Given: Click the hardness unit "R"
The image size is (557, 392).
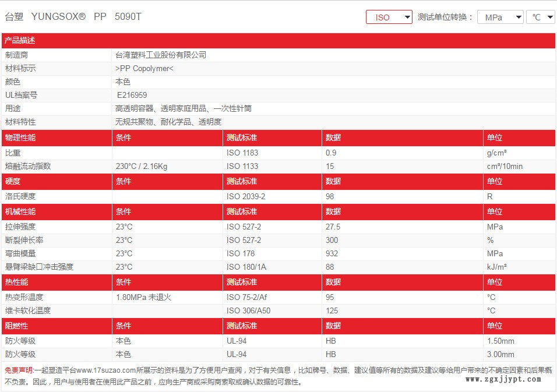Looking at the screenshot, I should [x=490, y=197].
